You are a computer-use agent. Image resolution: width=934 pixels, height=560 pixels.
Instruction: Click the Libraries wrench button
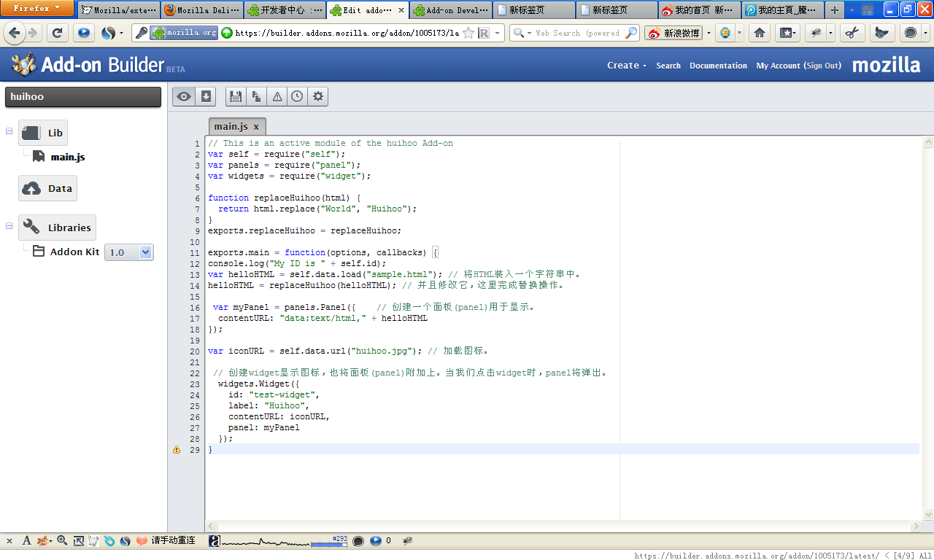[57, 227]
